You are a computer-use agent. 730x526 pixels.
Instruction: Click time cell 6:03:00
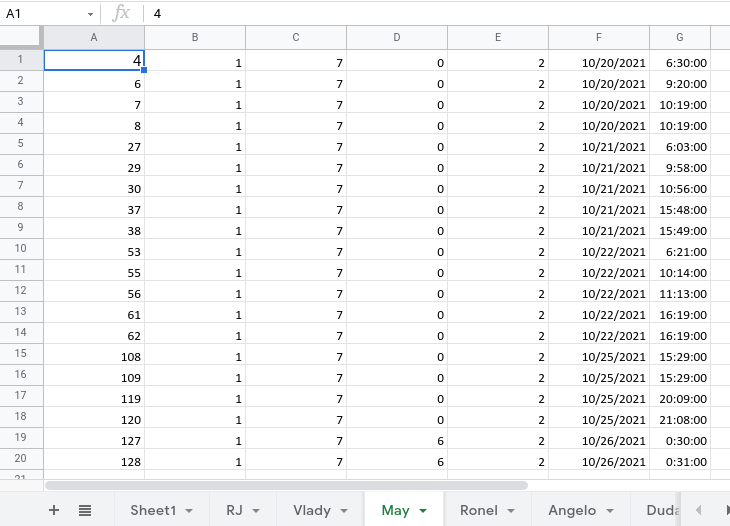pyautogui.click(x=680, y=144)
